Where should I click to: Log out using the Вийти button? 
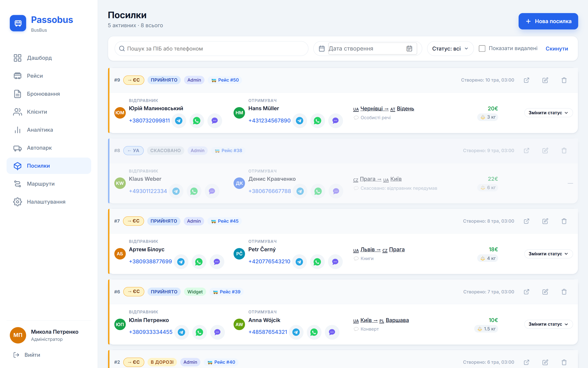[x=27, y=355]
